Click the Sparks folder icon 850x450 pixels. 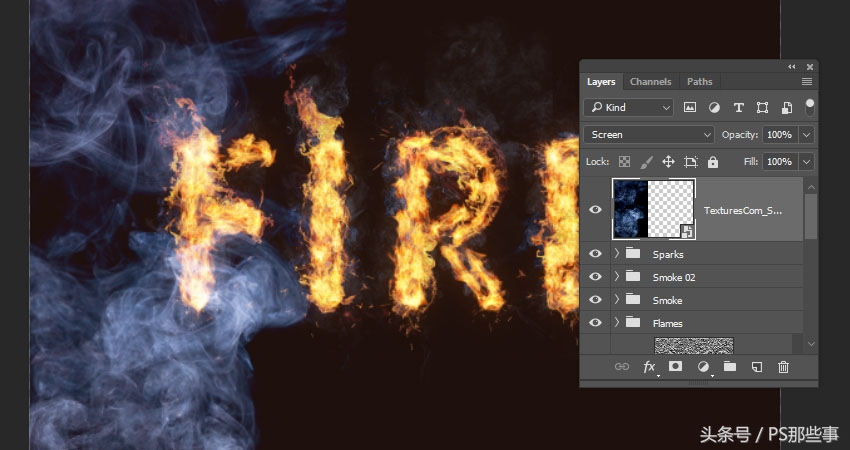point(633,253)
